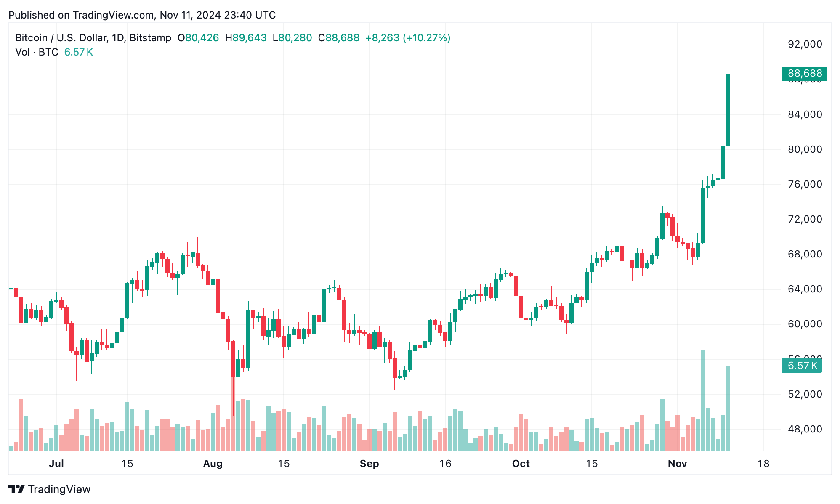Click the High value H89,643
The image size is (840, 504).
246,38
